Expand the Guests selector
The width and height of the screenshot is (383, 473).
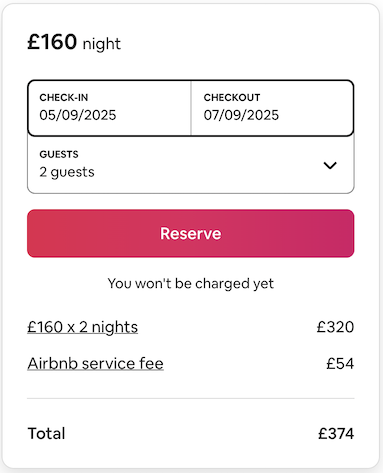point(191,165)
